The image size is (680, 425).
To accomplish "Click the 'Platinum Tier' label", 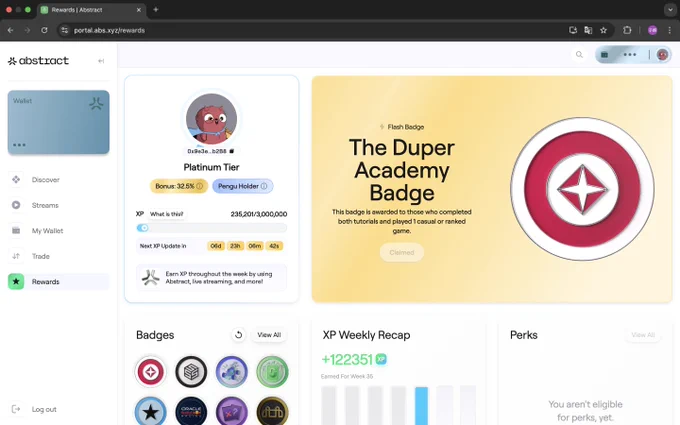I will pos(211,167).
